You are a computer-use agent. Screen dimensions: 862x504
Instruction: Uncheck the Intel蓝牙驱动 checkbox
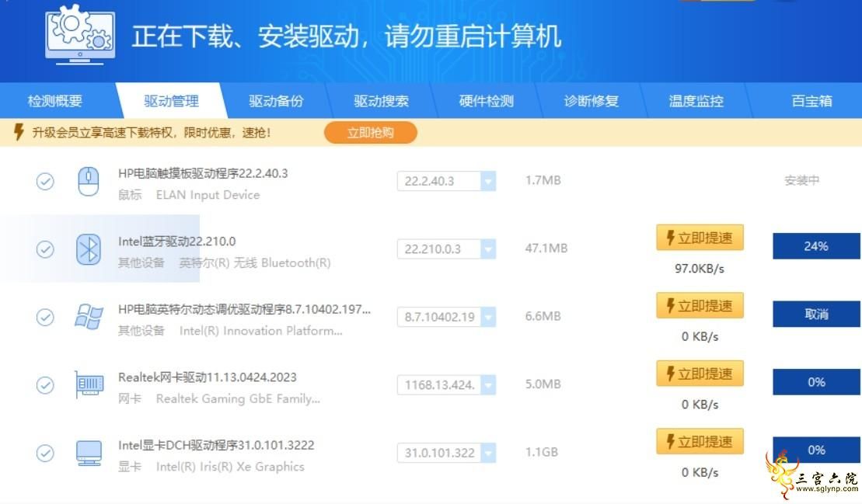coord(45,249)
